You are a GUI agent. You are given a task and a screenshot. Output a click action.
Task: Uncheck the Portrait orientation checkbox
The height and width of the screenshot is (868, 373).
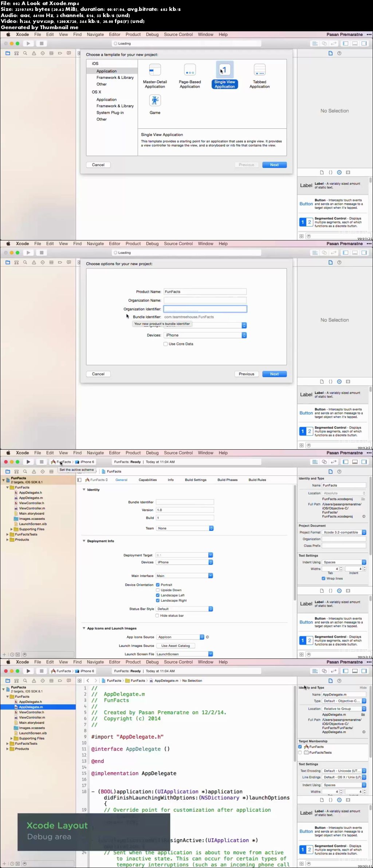158,585
